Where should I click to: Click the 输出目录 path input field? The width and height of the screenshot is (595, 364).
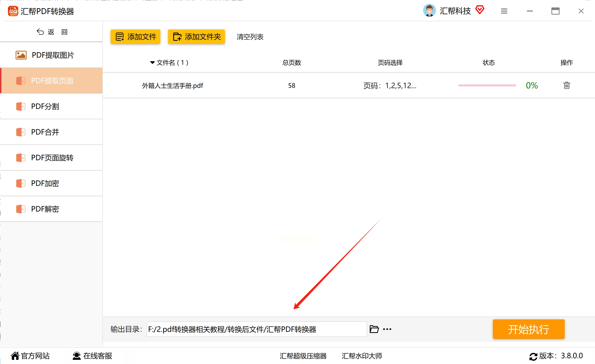coord(257,329)
